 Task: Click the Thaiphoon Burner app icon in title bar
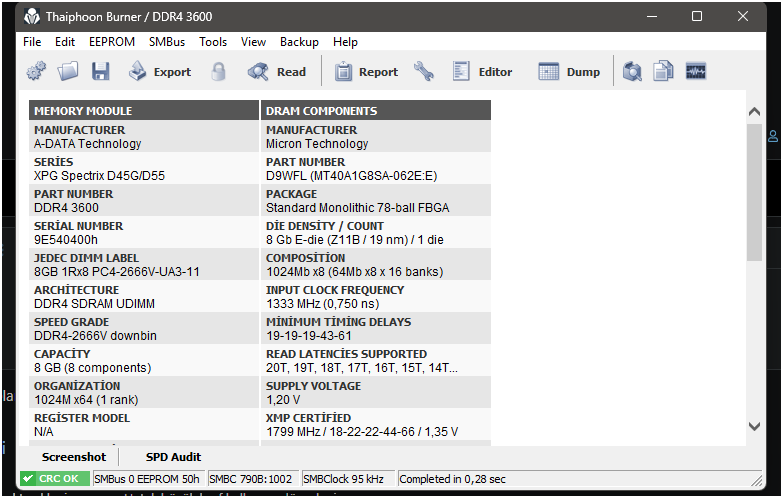pyautogui.click(x=31, y=16)
